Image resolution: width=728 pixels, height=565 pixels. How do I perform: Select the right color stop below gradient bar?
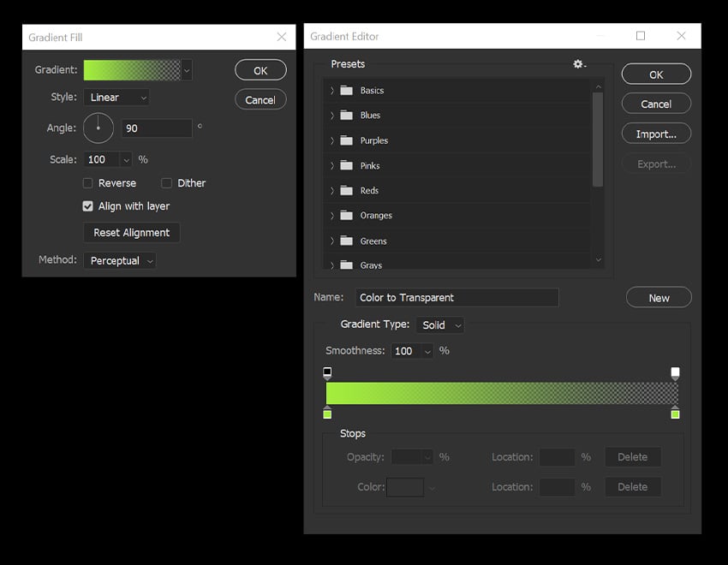click(675, 413)
